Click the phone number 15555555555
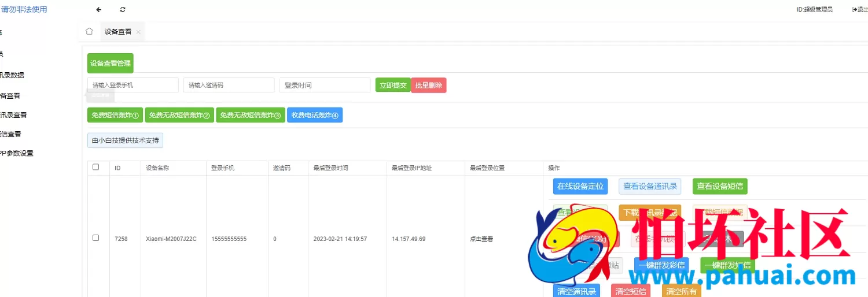The height and width of the screenshot is (297, 868). pos(229,239)
